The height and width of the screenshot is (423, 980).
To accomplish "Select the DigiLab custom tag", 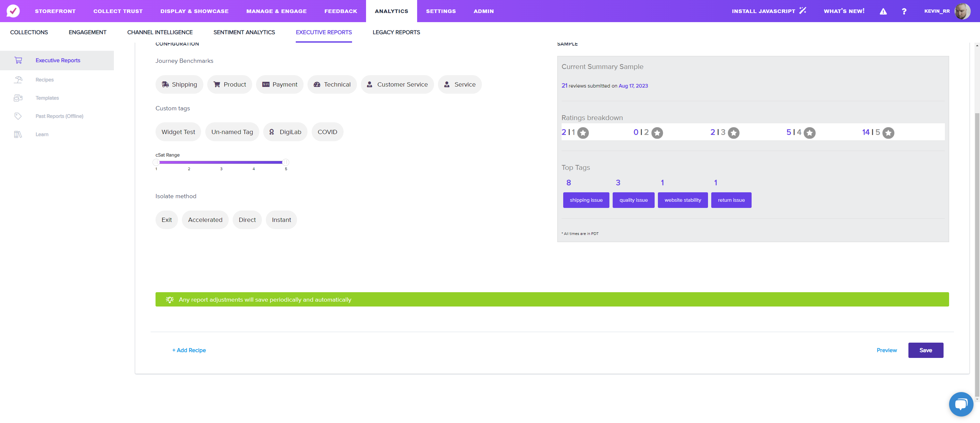I will click(x=285, y=132).
